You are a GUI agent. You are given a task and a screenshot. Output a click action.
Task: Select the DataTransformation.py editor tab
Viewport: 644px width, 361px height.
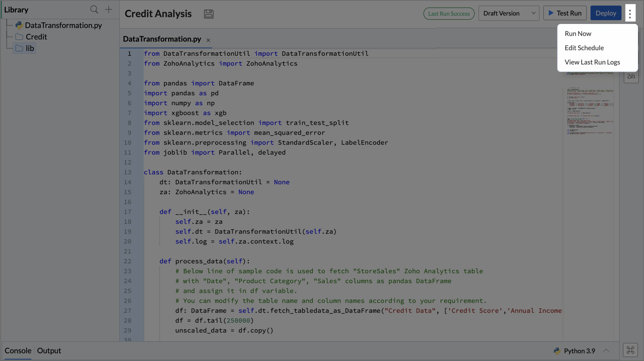coord(162,39)
